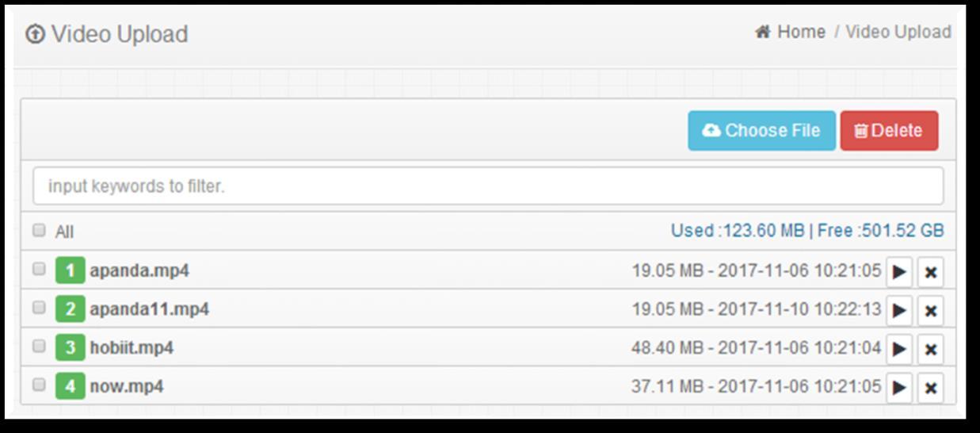Check the box for apanda11.mp4
Viewport: 980px width, 433px height.
click(x=39, y=308)
